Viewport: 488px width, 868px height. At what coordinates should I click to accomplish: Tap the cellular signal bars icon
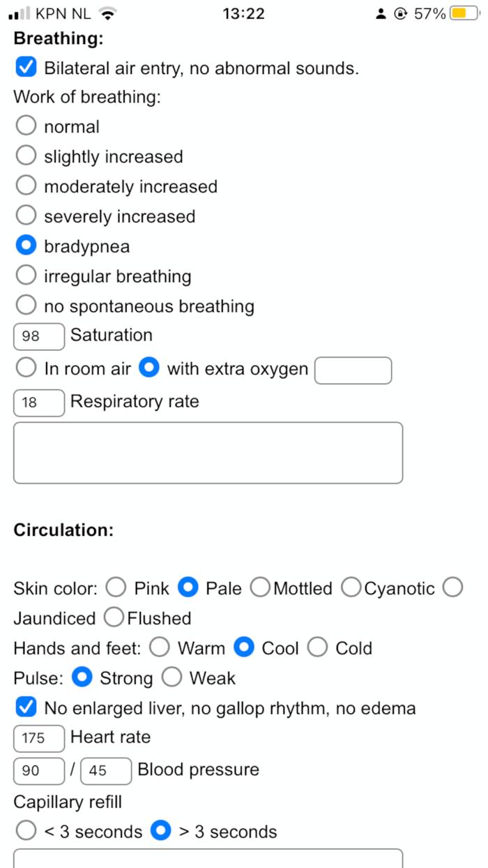coord(22,13)
